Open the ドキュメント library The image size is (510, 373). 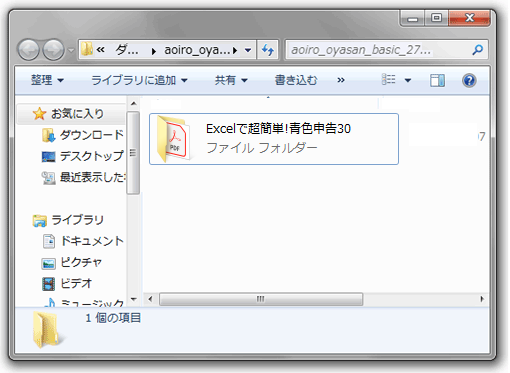pos(92,241)
